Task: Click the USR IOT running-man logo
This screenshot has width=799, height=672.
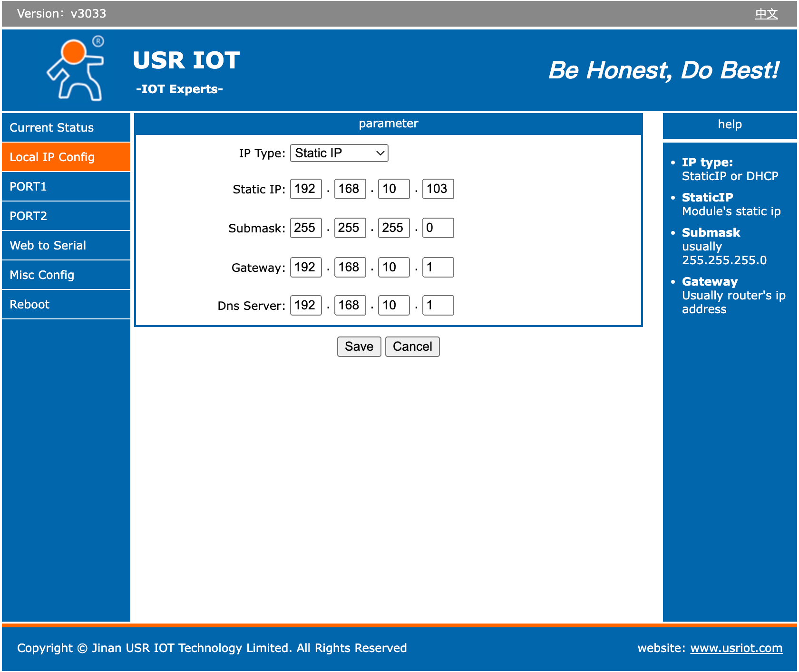Action: 76,69
